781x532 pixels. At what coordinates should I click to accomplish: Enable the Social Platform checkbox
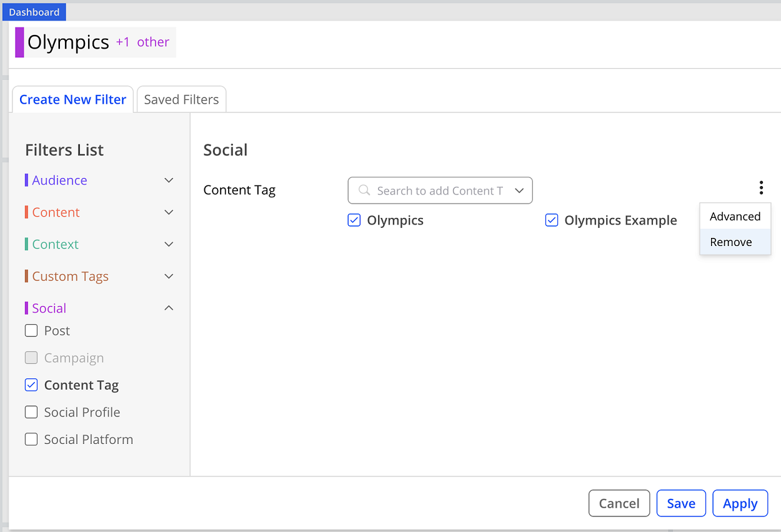31,440
